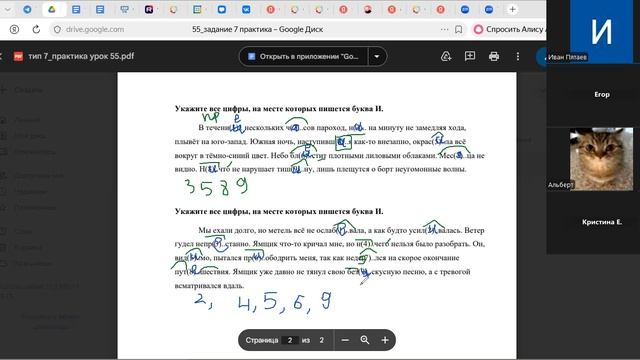640x360 pixels.
Task: Select Альберт's cat video thumbnail
Action: (x=601, y=159)
